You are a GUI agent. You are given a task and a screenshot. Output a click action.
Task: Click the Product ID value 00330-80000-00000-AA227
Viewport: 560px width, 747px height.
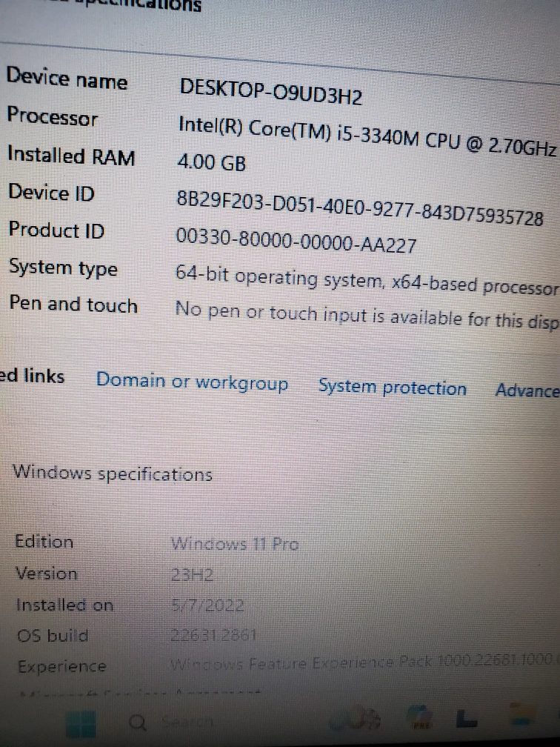tap(296, 241)
